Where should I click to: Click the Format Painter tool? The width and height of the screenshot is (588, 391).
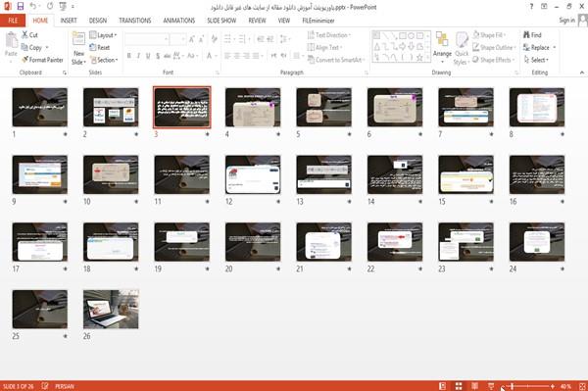42,60
